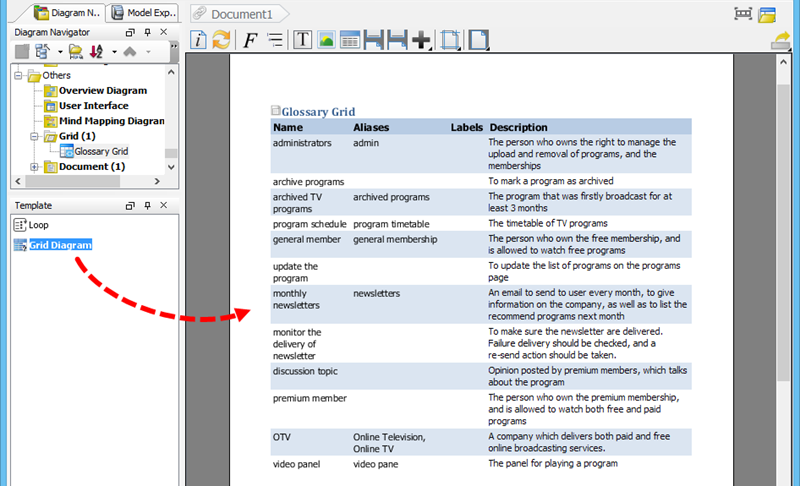Open the paragraph indent/list formatting icon
This screenshot has width=800, height=486.
pos(275,40)
